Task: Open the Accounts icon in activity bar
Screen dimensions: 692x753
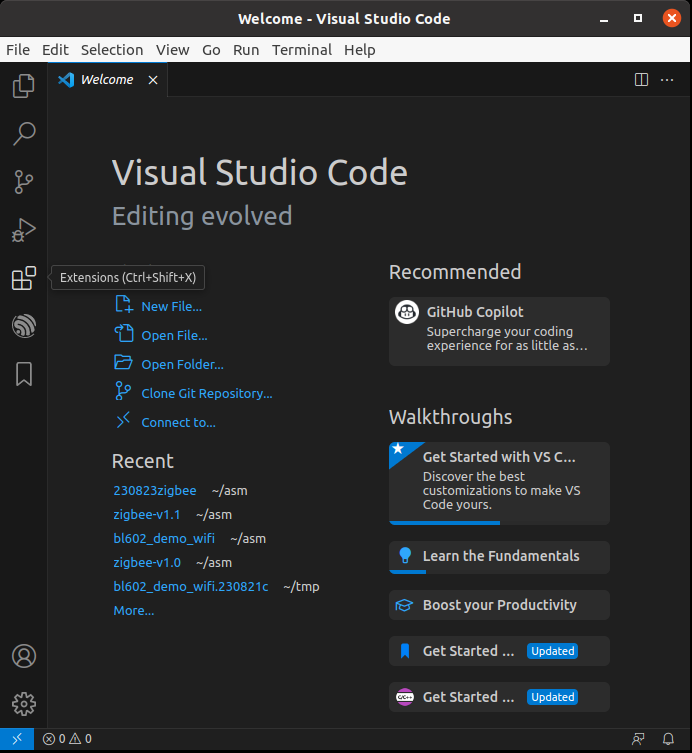Action: coord(24,656)
